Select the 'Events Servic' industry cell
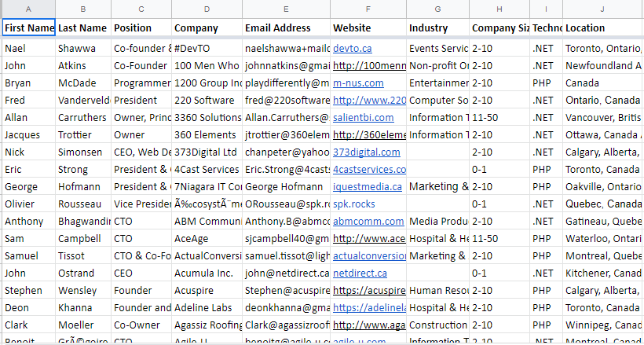This screenshot has width=644, height=345. 437,49
